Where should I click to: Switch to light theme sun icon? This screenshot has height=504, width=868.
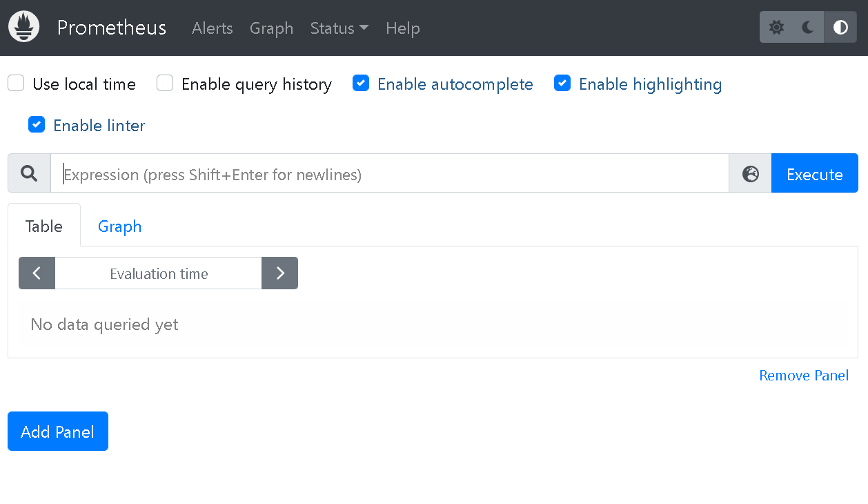(776, 28)
